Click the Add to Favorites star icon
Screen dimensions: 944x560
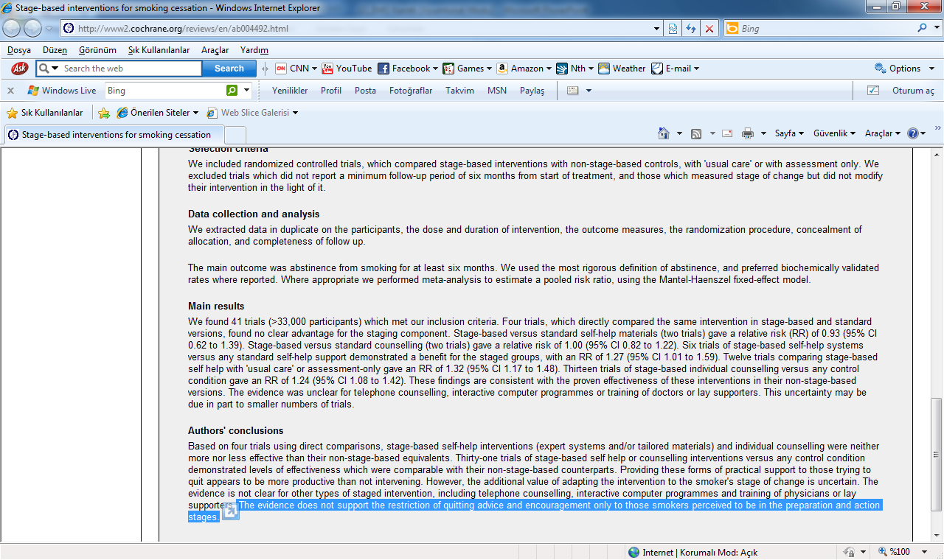[104, 113]
